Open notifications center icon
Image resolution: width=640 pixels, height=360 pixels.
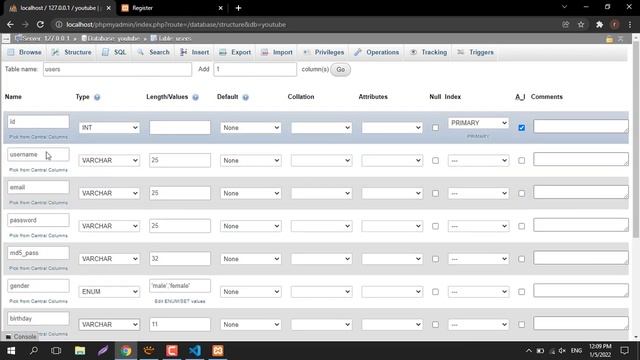[624, 351]
